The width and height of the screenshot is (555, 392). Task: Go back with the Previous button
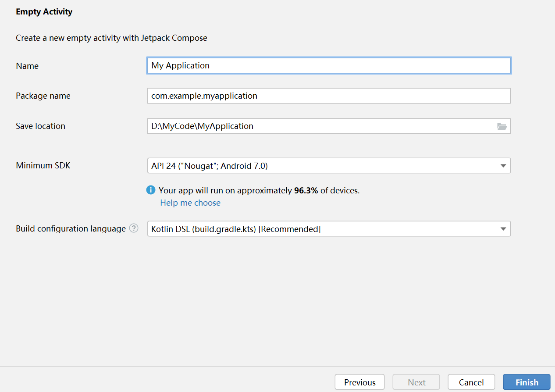(359, 382)
